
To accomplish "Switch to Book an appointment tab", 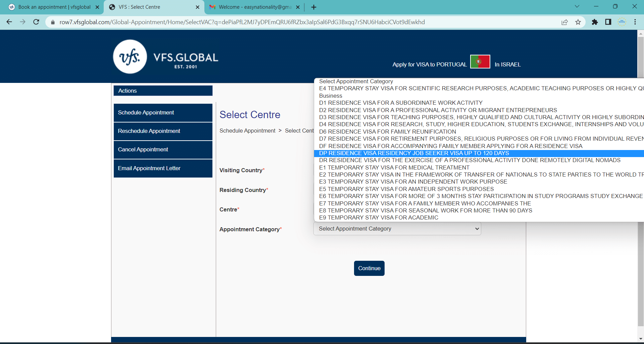I will [x=54, y=7].
